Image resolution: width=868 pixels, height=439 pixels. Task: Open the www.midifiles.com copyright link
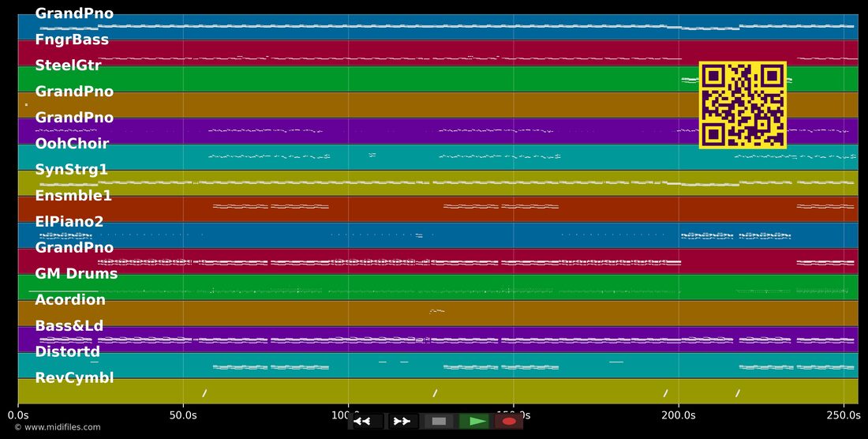pyautogui.click(x=58, y=427)
